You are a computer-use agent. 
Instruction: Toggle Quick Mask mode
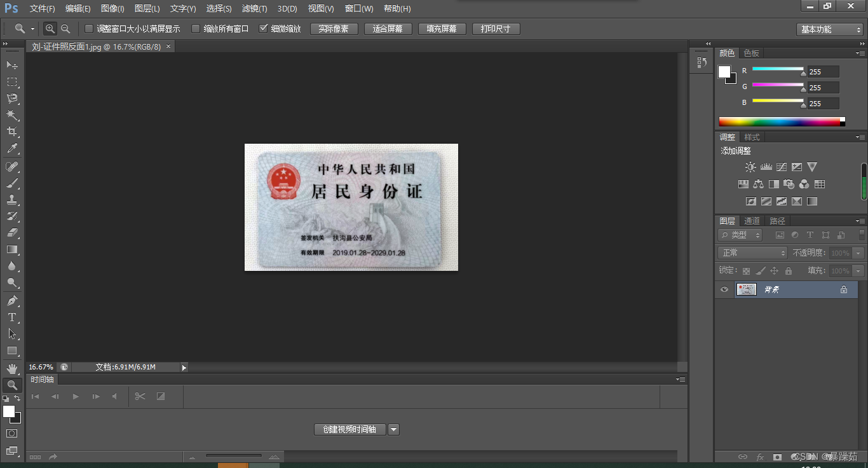tap(12, 434)
